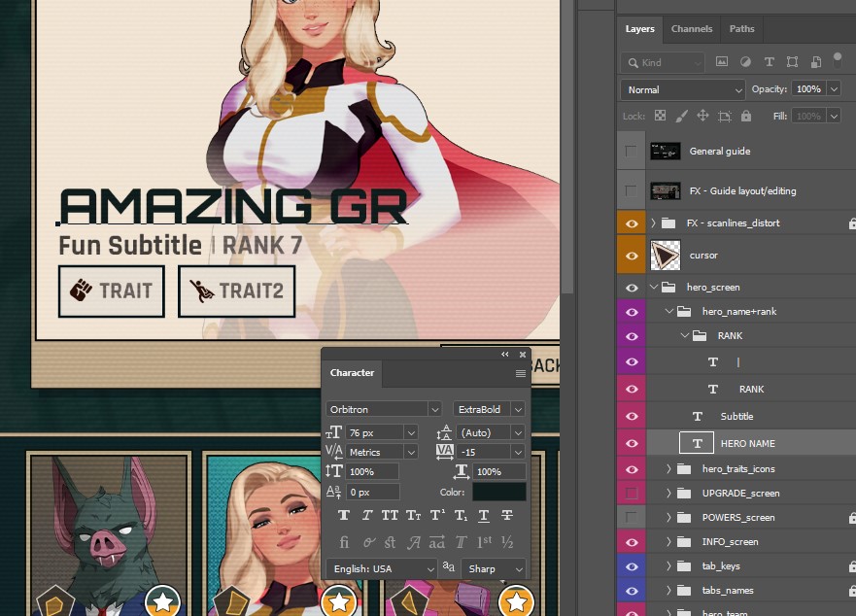Open blend mode Normal dropdown
Screen dimensions: 856x616
tap(682, 89)
